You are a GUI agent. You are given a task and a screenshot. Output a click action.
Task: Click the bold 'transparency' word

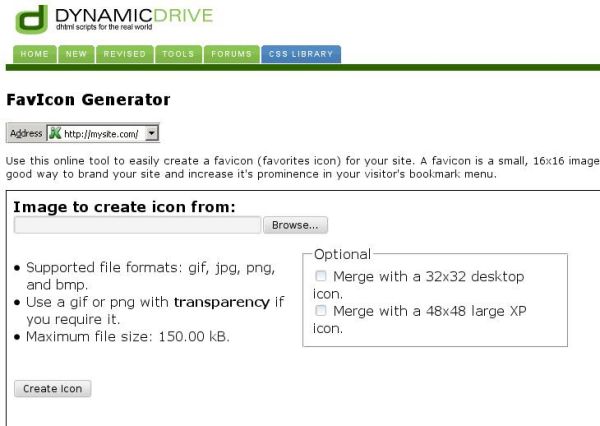[222, 302]
